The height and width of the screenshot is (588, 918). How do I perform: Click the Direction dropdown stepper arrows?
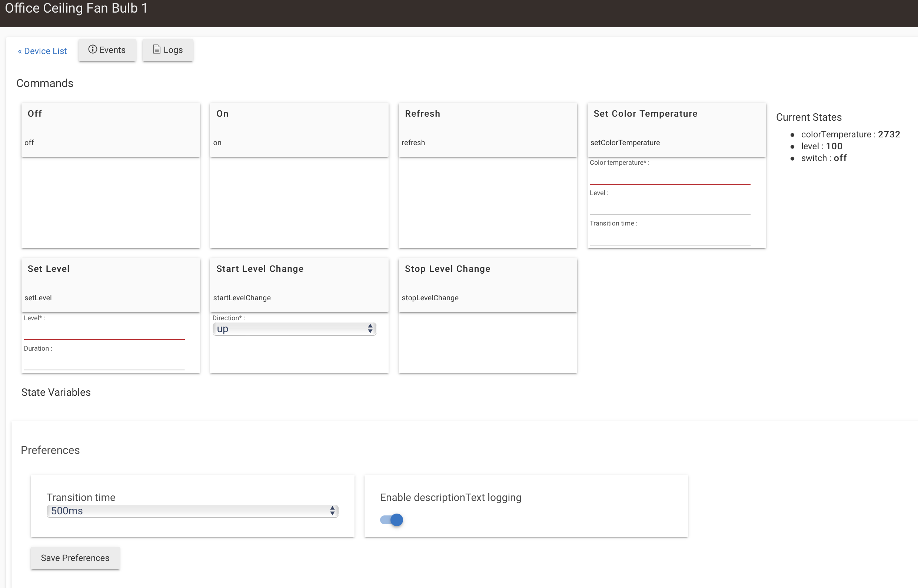[x=370, y=329]
